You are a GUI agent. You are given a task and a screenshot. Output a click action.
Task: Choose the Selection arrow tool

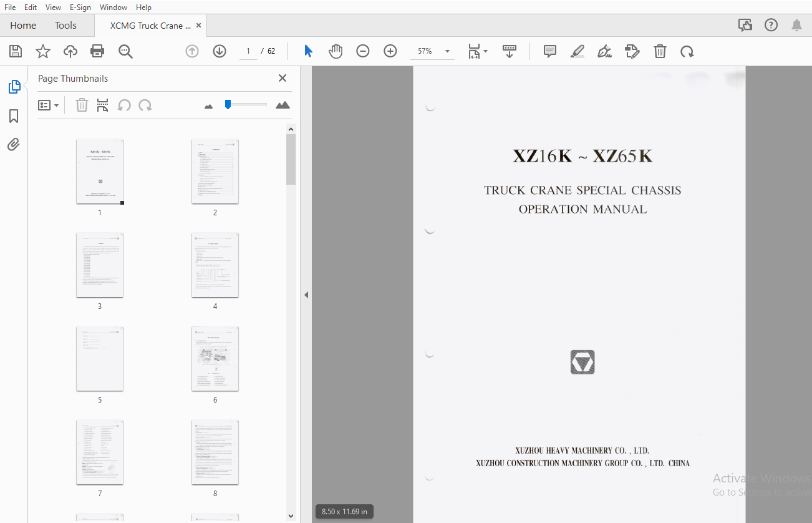308,51
